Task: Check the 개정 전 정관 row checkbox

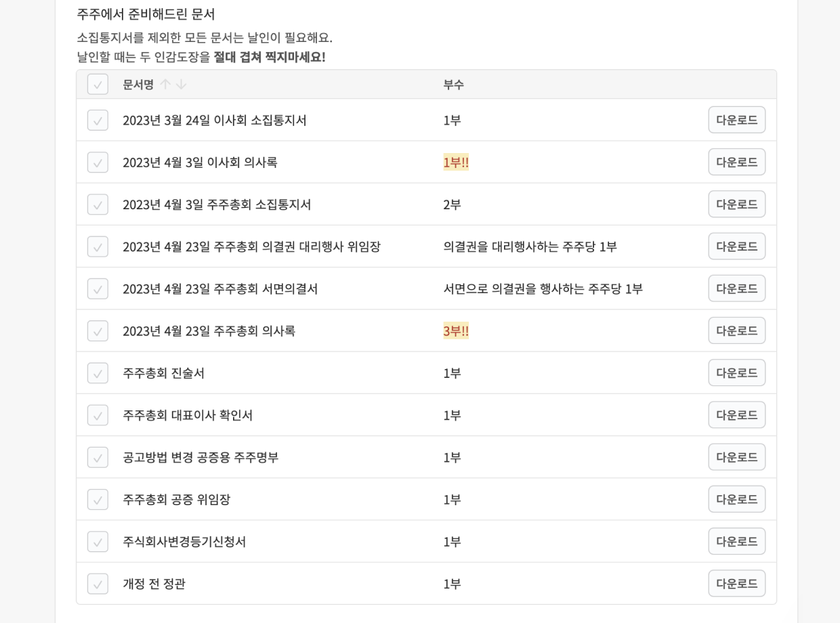Action: click(x=98, y=584)
